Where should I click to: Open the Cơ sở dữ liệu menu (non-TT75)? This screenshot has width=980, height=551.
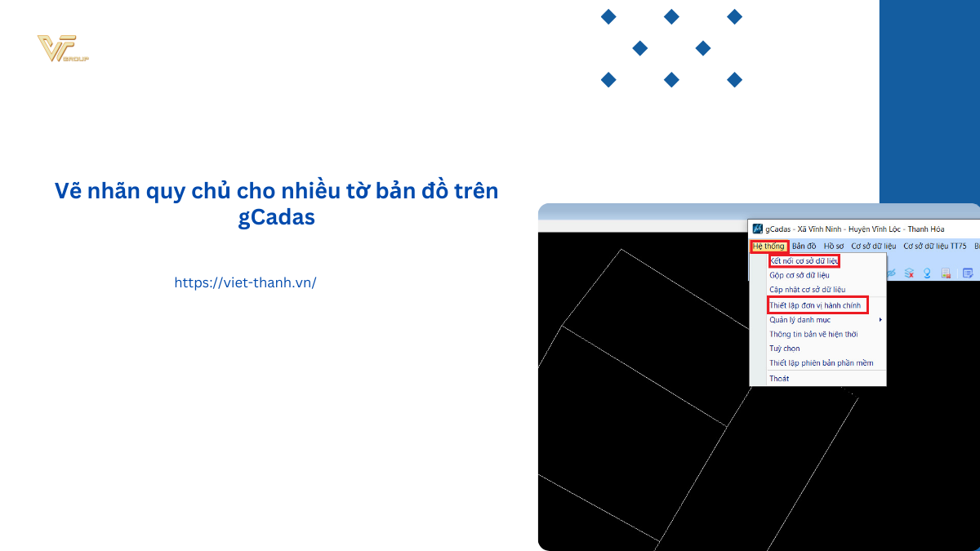click(x=873, y=246)
